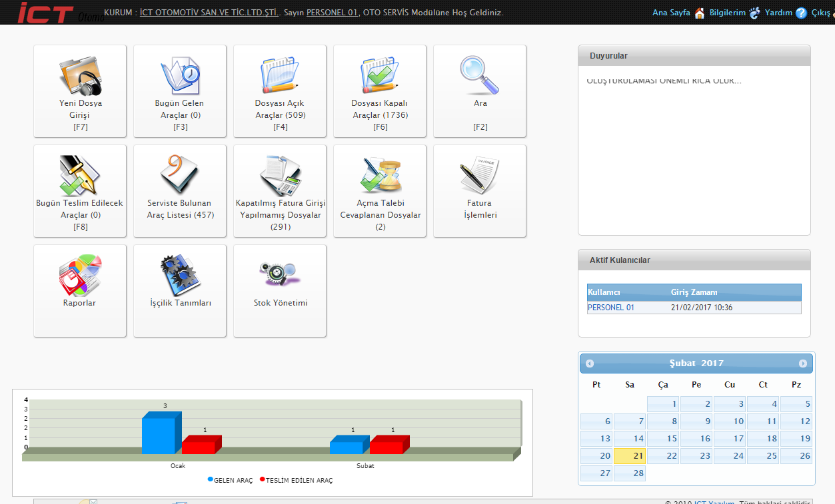Viewport: 835px width, 504px height.
Task: Open Yeni Dosya Girişi tile icon
Action: tap(80, 76)
